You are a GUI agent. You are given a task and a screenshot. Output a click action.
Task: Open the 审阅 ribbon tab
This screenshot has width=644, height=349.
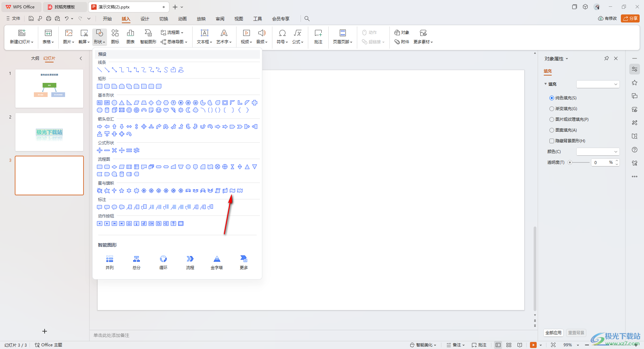(x=220, y=19)
